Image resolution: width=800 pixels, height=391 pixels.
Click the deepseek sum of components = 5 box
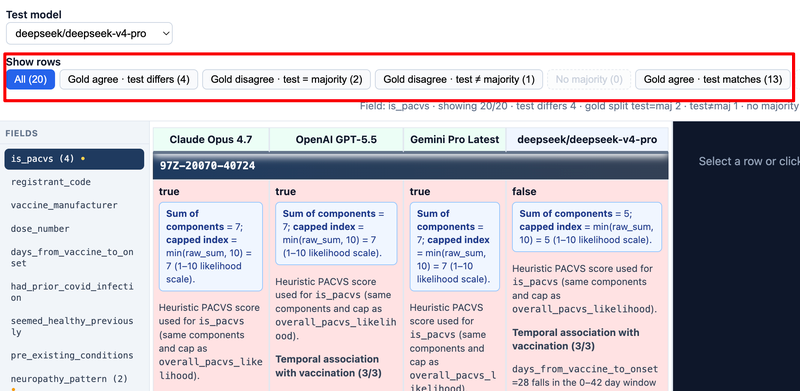587,227
